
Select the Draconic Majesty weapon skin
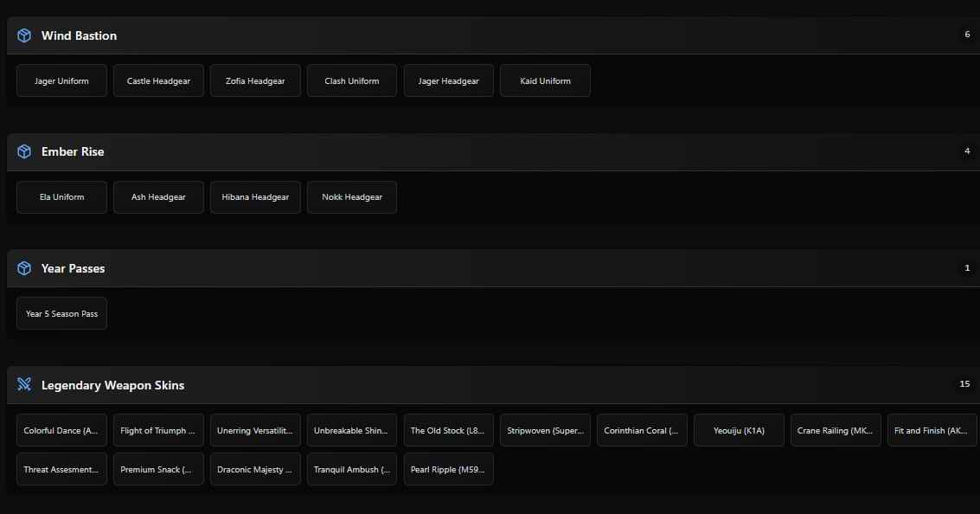(255, 469)
